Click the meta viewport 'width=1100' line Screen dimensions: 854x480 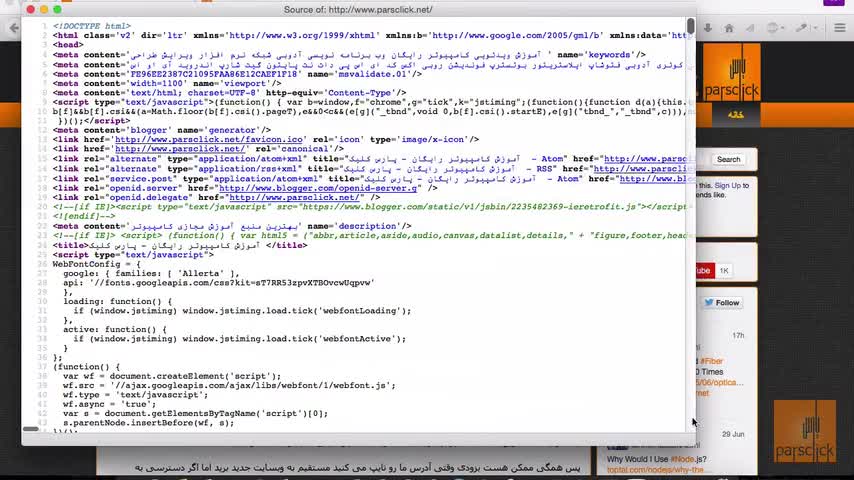[167, 83]
